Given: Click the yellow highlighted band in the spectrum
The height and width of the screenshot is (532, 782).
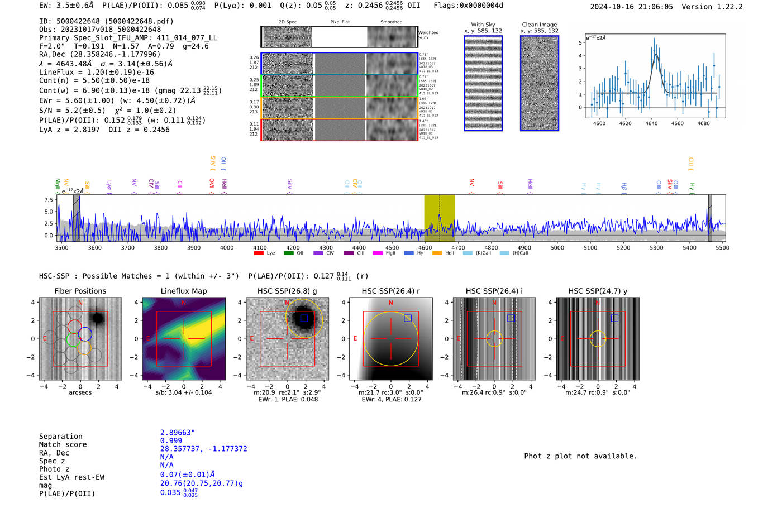Looking at the screenshot, I should [440, 218].
